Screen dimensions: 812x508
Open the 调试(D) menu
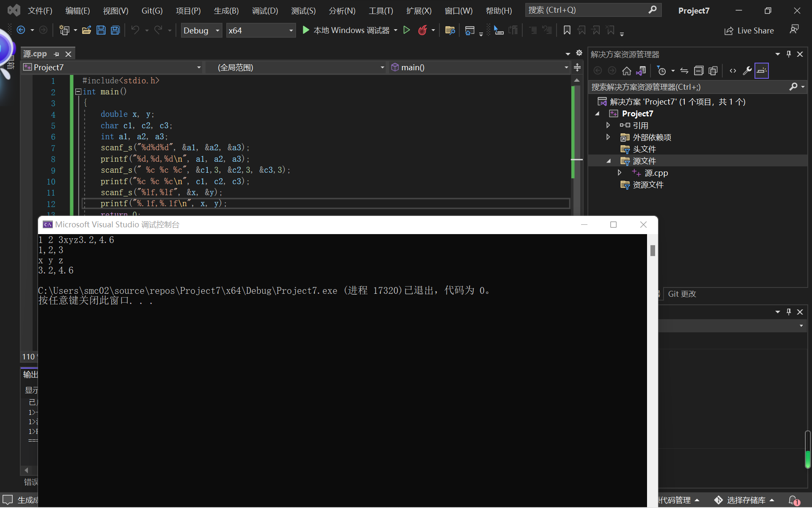pos(265,11)
